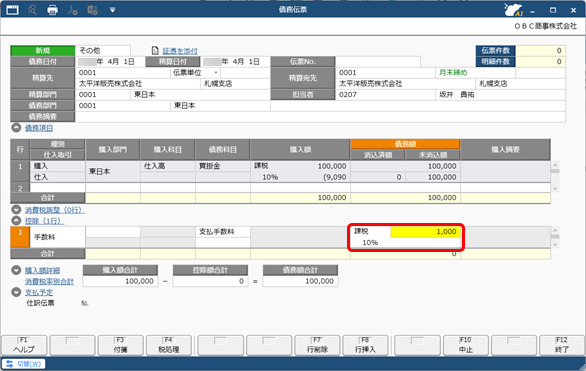
Task: Click the 支払手数料 cell in deduction row
Action: 223,232
